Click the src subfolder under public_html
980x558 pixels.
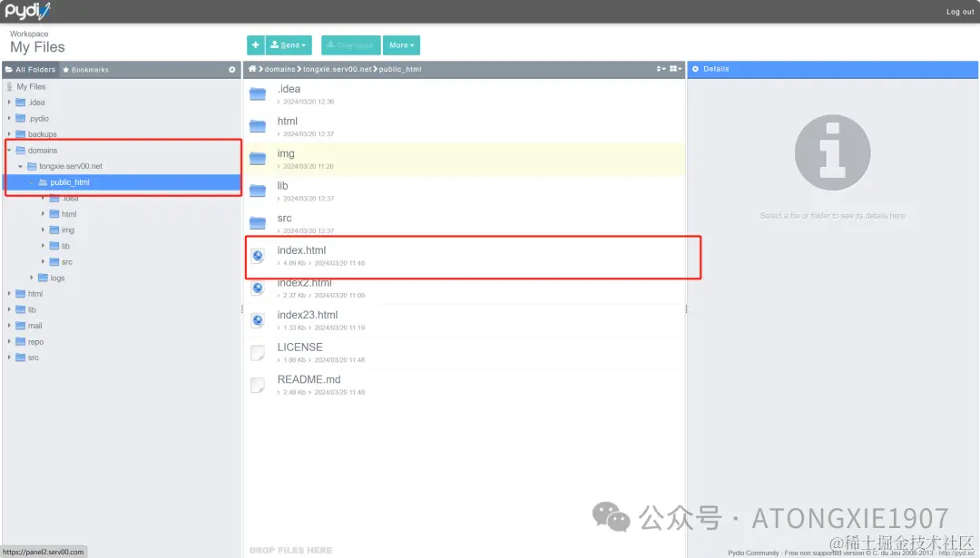coord(67,262)
